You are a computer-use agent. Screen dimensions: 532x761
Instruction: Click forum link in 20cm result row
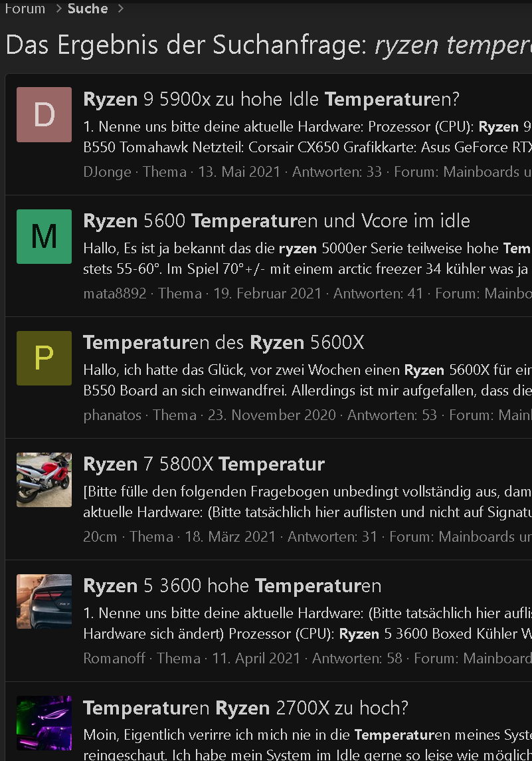tap(485, 537)
